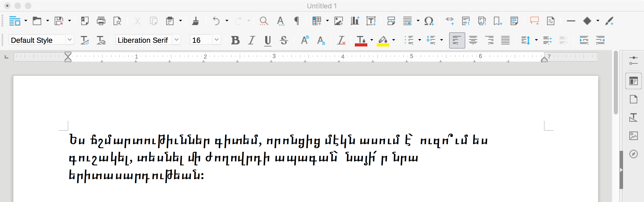
Task: Open the sidebar Navigator compass icon
Action: (633, 154)
